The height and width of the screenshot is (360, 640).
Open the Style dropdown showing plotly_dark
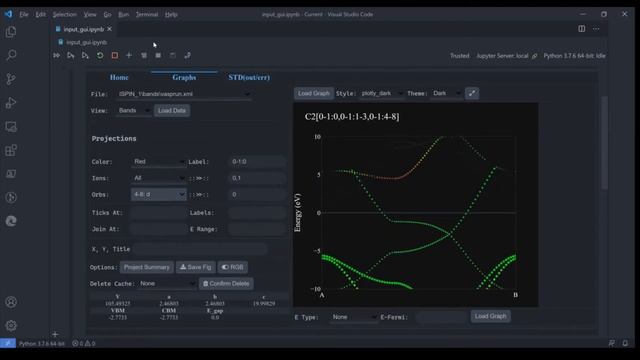tap(381, 93)
